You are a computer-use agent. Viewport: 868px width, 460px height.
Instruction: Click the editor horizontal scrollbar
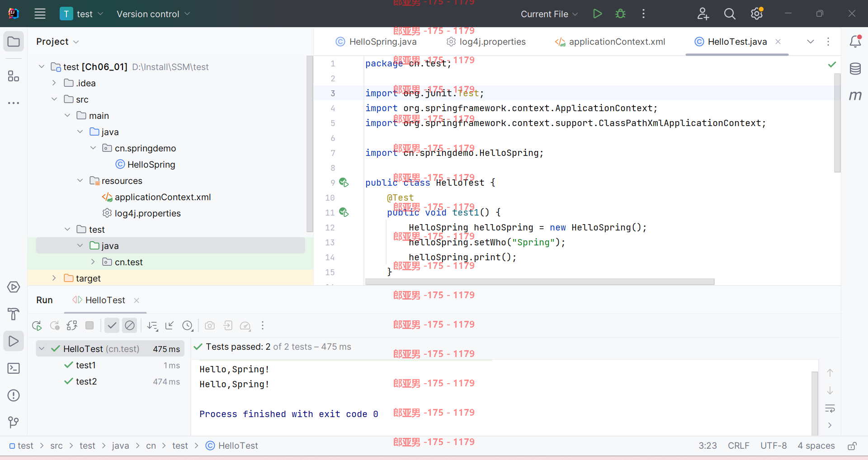coord(539,282)
